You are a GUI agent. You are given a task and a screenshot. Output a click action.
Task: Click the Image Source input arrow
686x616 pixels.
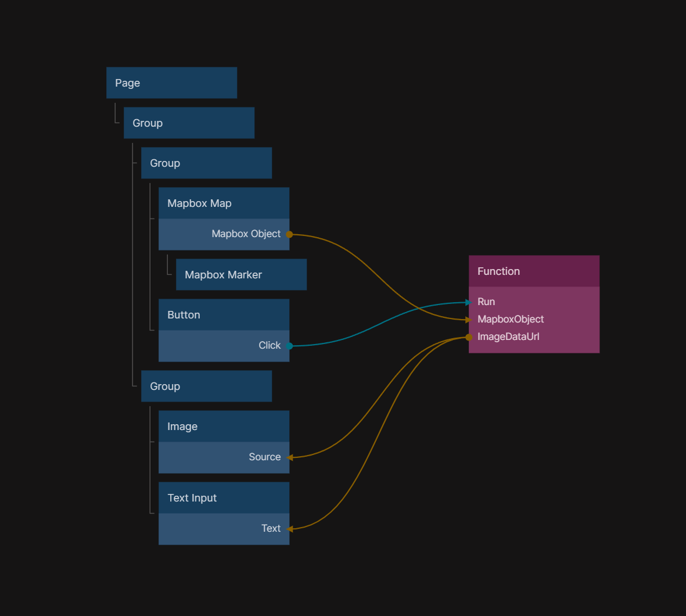pos(290,457)
